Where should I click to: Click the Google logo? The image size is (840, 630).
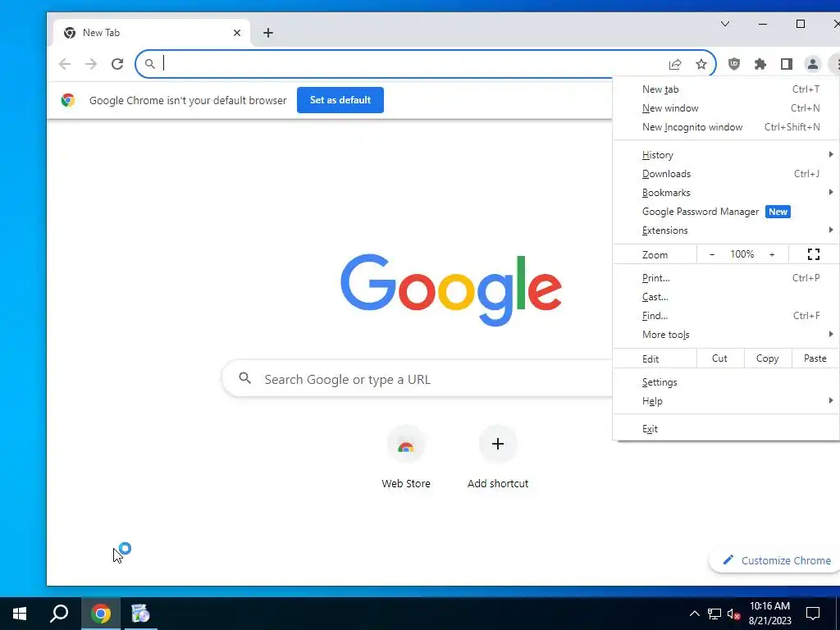tap(451, 290)
